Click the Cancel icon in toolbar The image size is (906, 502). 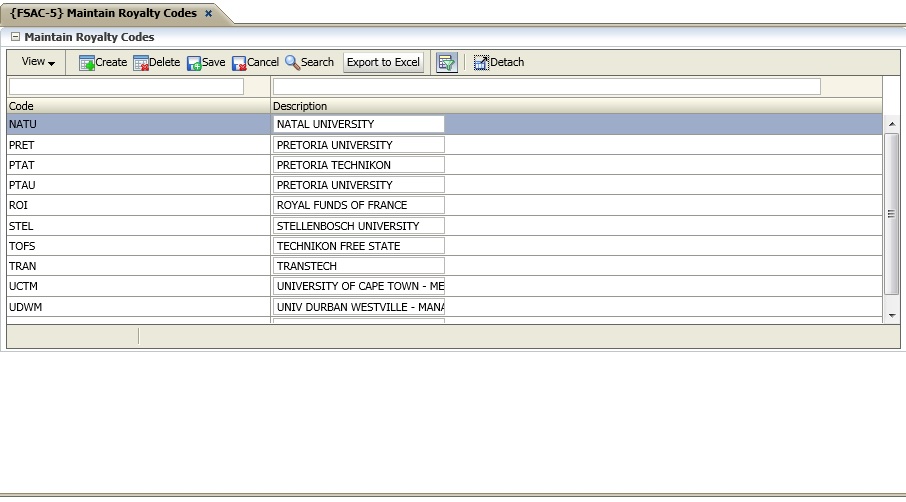pyautogui.click(x=239, y=63)
